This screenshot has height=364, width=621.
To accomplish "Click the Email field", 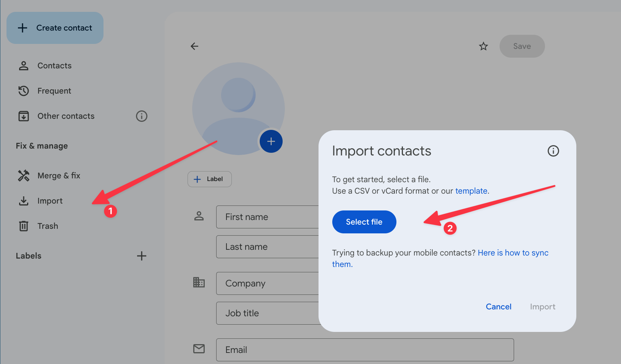I will point(365,350).
